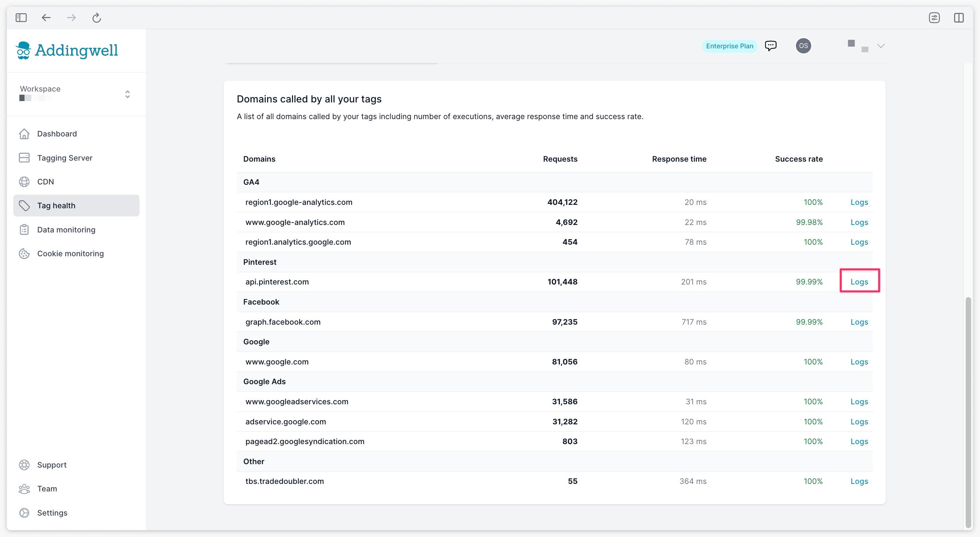Image resolution: width=980 pixels, height=537 pixels.
Task: View Logs for graph.facebook.com
Action: point(859,322)
